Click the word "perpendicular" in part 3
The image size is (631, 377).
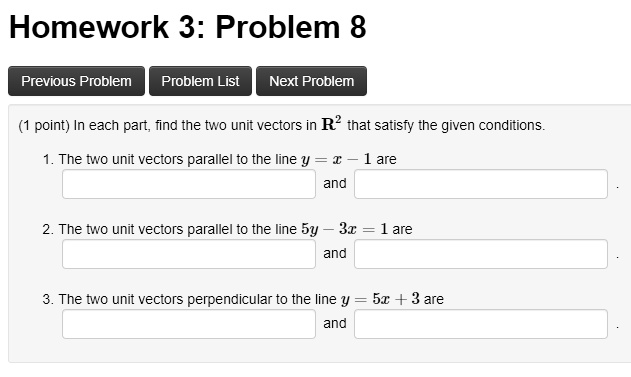[x=229, y=299]
